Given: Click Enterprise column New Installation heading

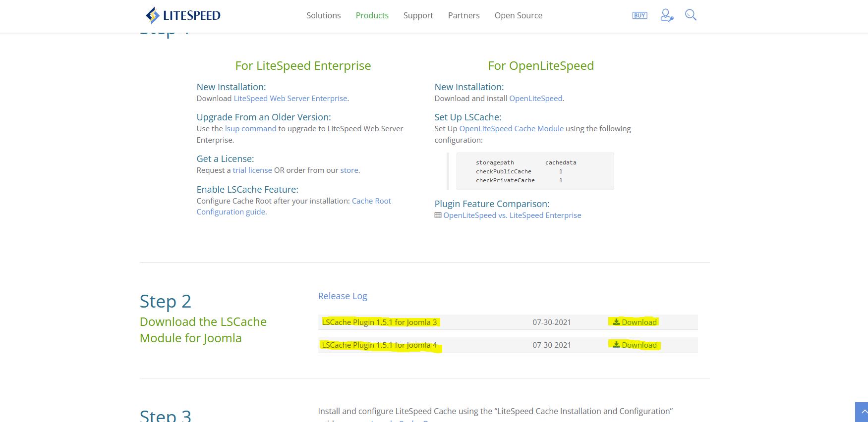Looking at the screenshot, I should [231, 87].
